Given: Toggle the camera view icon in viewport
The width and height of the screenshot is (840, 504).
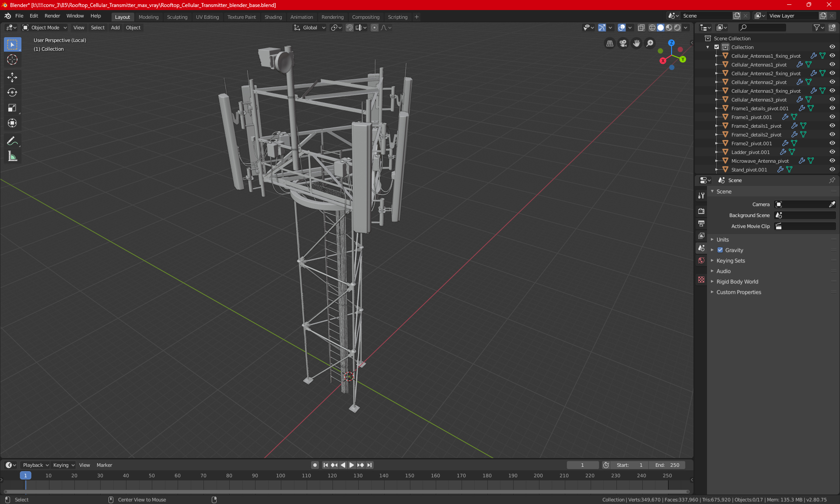Looking at the screenshot, I should click(x=623, y=43).
